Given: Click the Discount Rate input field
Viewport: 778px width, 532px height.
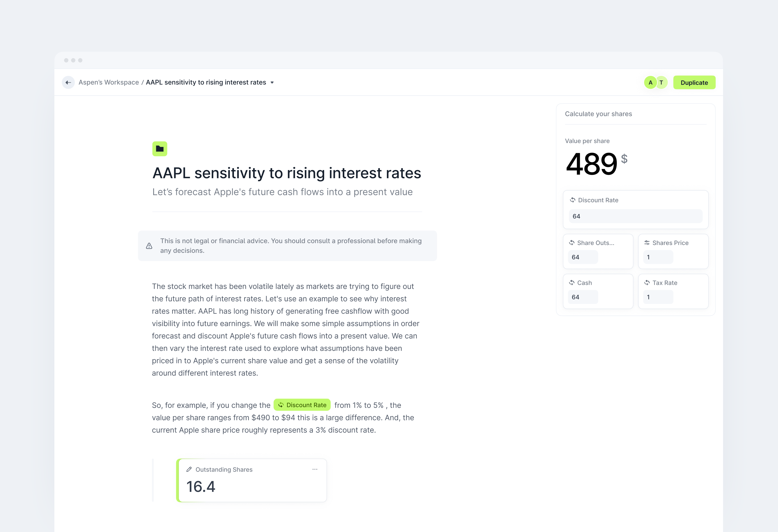Looking at the screenshot, I should 635,216.
